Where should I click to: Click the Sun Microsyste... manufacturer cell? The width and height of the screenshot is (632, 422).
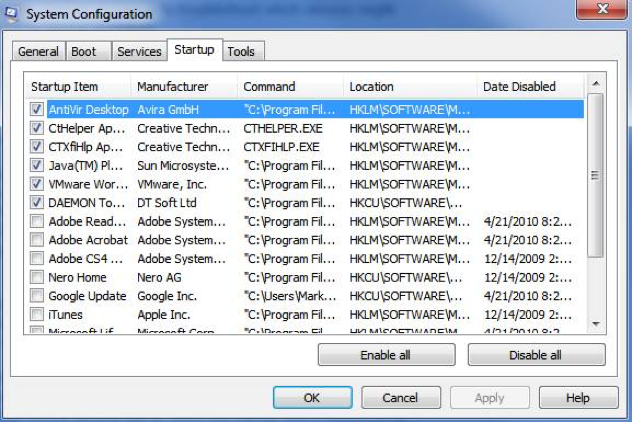coord(183,165)
